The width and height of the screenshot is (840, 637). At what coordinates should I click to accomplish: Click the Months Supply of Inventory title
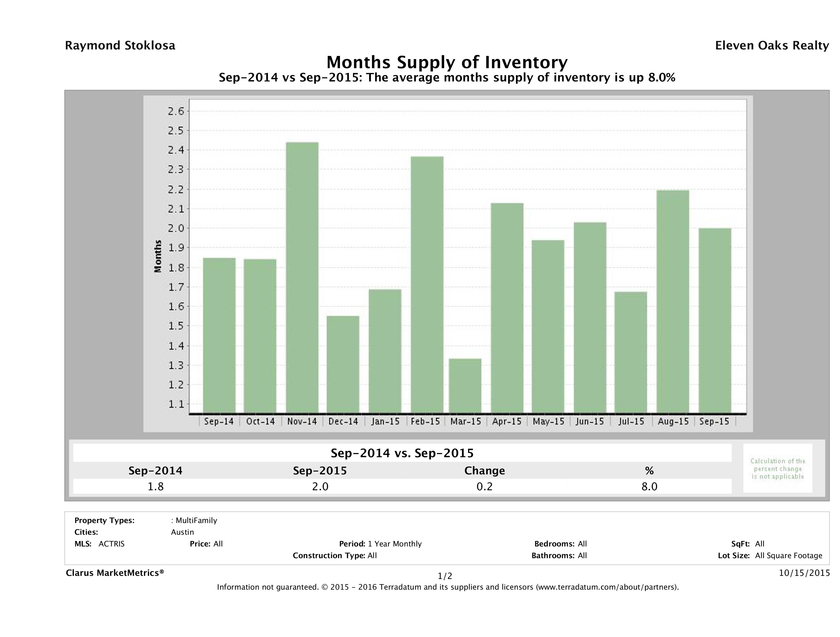(447, 62)
